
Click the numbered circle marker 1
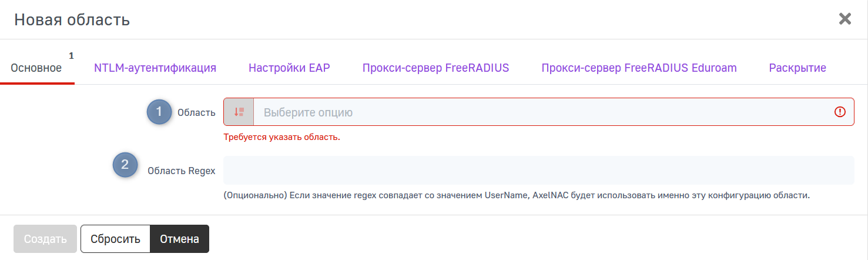pyautogui.click(x=159, y=112)
